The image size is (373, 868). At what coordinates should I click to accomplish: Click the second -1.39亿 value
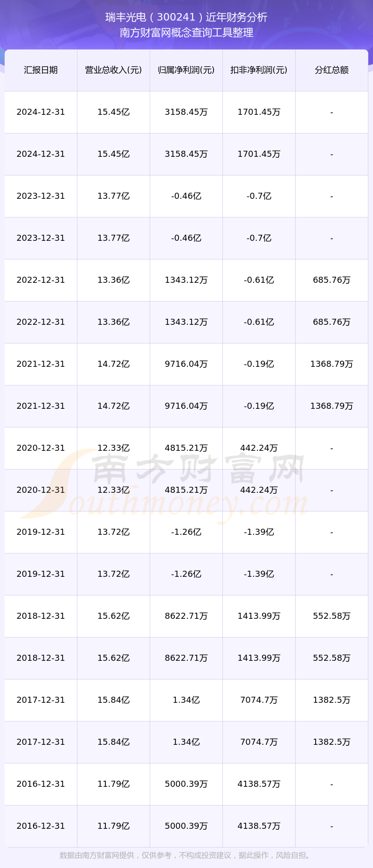259,574
